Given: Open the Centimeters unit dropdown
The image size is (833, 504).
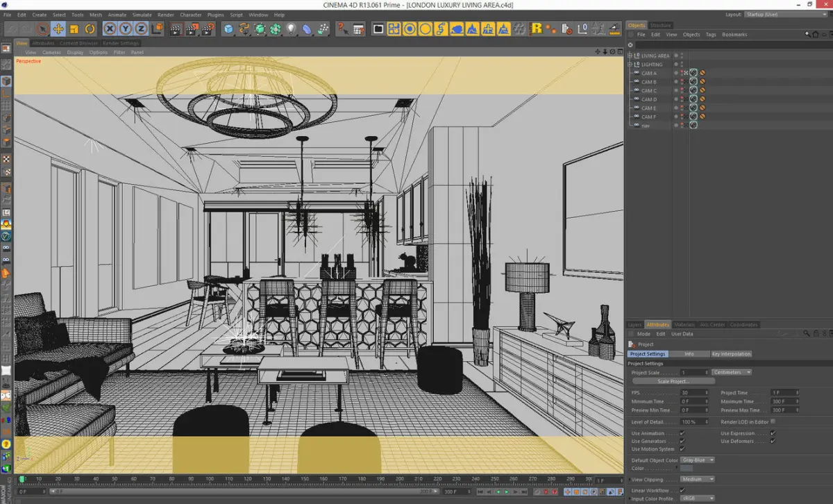Looking at the screenshot, I should pos(732,372).
